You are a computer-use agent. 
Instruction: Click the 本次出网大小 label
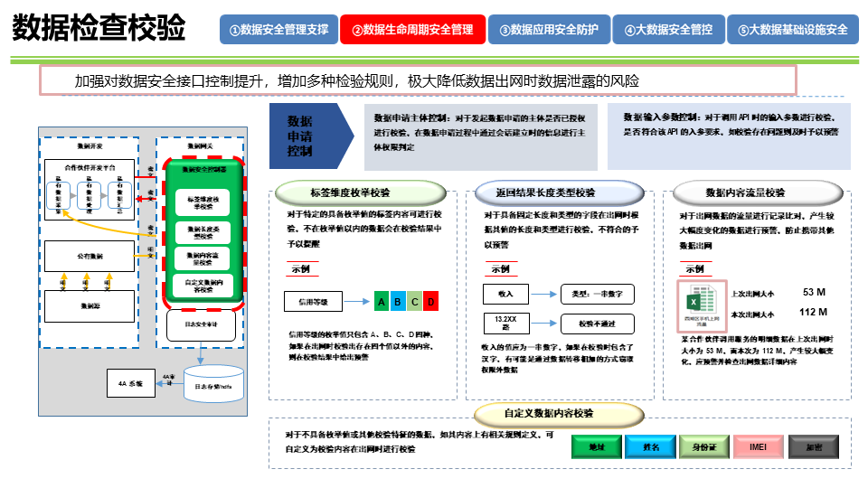coord(753,314)
